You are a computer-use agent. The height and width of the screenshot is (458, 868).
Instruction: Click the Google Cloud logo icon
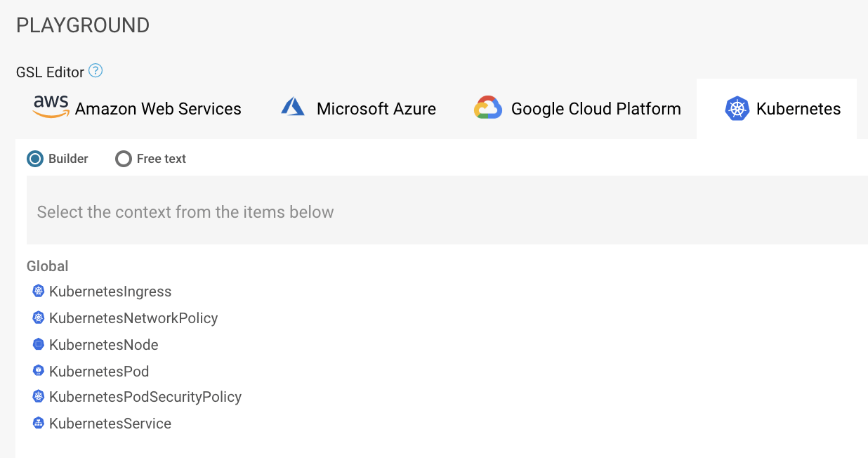click(x=488, y=107)
